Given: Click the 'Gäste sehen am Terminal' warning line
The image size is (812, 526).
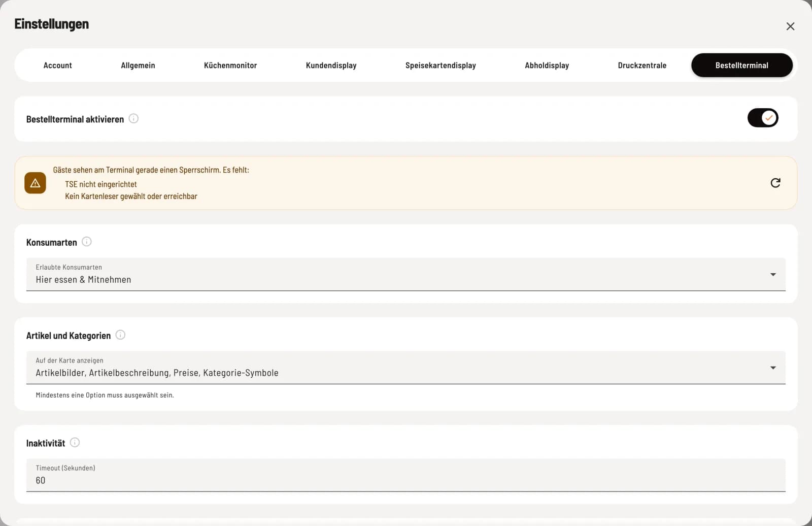Looking at the screenshot, I should (x=151, y=170).
